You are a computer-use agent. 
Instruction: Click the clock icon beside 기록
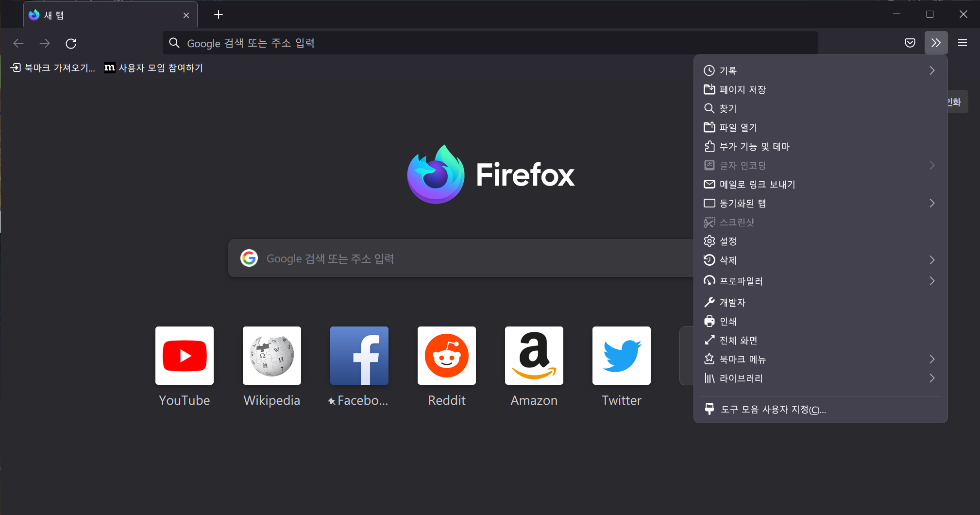710,70
